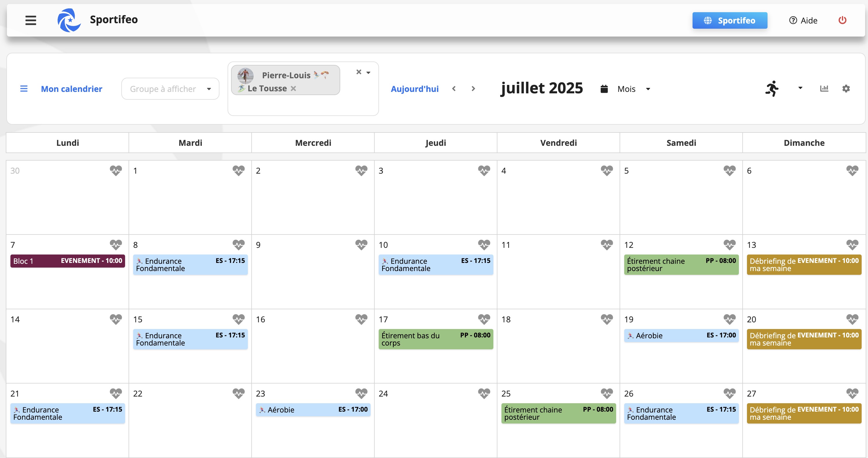This screenshot has width=868, height=458.
Task: Remove Le Tousse tag from selection
Action: [294, 88]
